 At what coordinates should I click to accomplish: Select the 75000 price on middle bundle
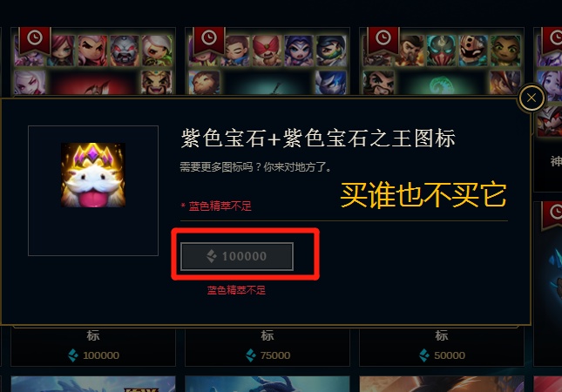[275, 355]
